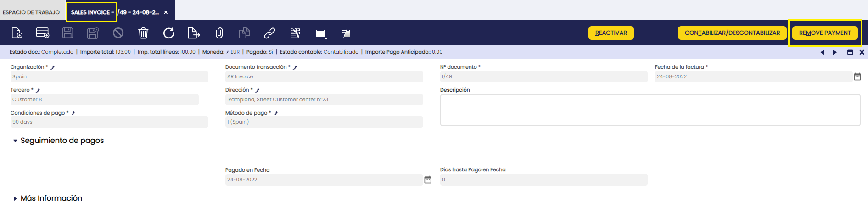The width and height of the screenshot is (868, 213).
Task: Click the Dirección Pamplona field
Action: click(324, 100)
